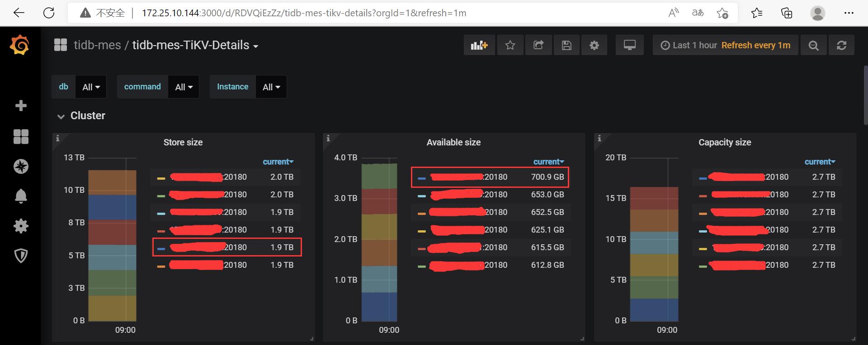Star this dashboard as favorite
The width and height of the screenshot is (868, 345).
[510, 45]
